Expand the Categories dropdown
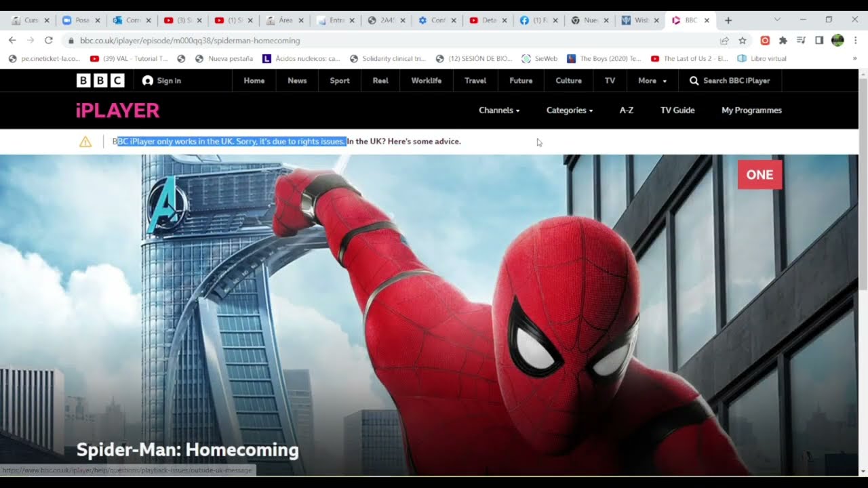 (x=570, y=110)
